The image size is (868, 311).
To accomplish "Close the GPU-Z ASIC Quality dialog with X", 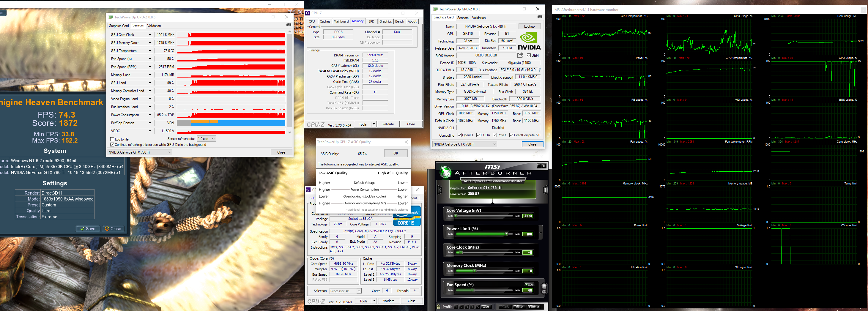I will 406,142.
